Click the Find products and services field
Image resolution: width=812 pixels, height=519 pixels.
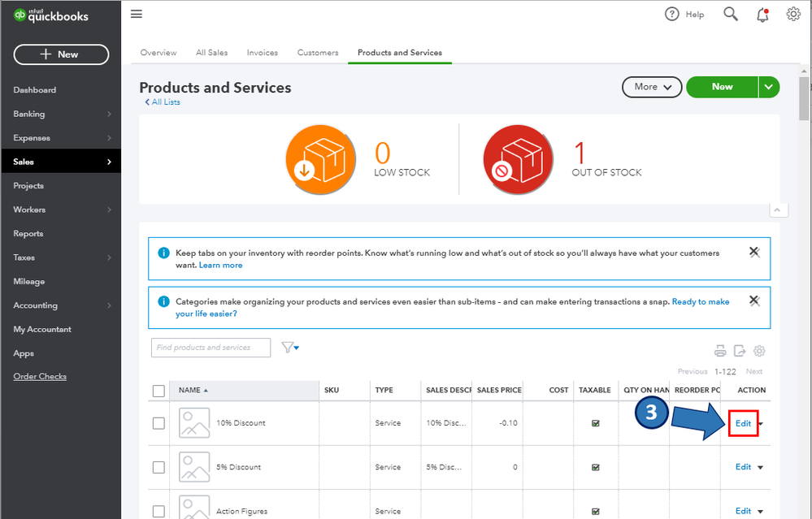pos(211,348)
